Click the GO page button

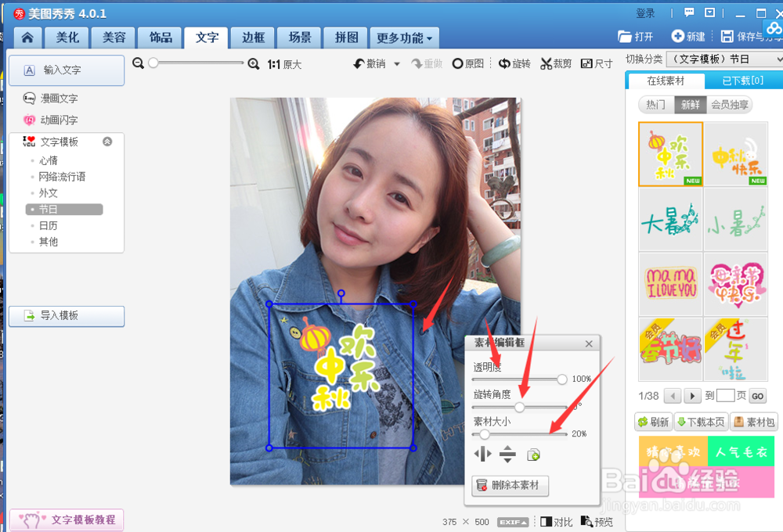click(757, 396)
